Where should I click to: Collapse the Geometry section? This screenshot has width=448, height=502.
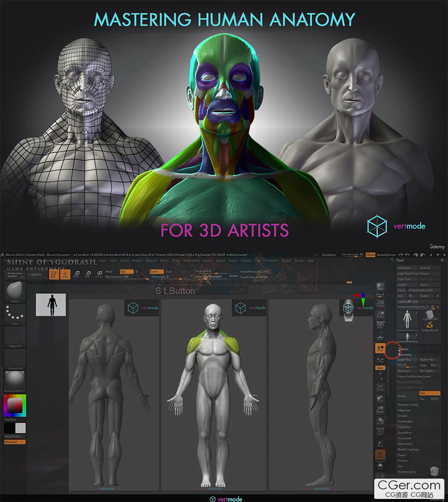pyautogui.click(x=405, y=354)
